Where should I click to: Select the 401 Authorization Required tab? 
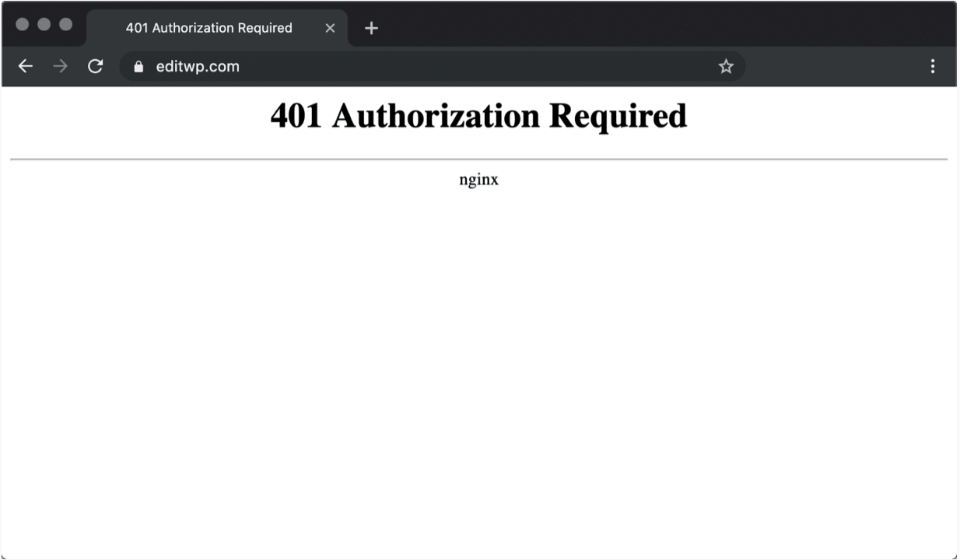click(217, 28)
